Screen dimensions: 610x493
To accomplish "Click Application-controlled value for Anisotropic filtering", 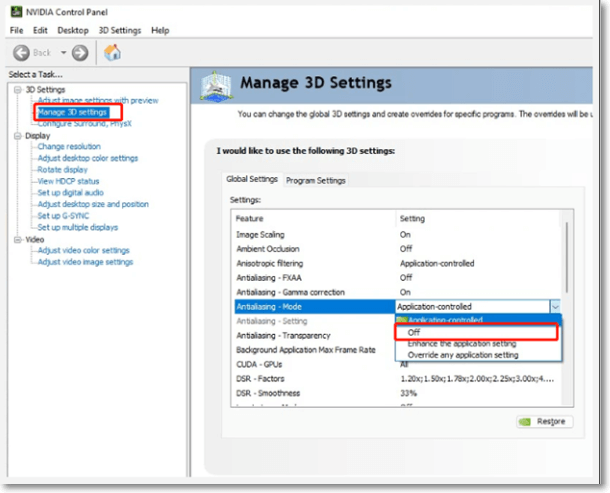I will [437, 263].
